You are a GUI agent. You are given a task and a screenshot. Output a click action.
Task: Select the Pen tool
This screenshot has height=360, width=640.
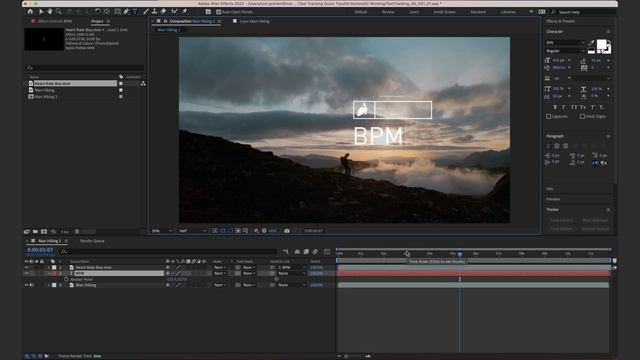tap(126, 12)
